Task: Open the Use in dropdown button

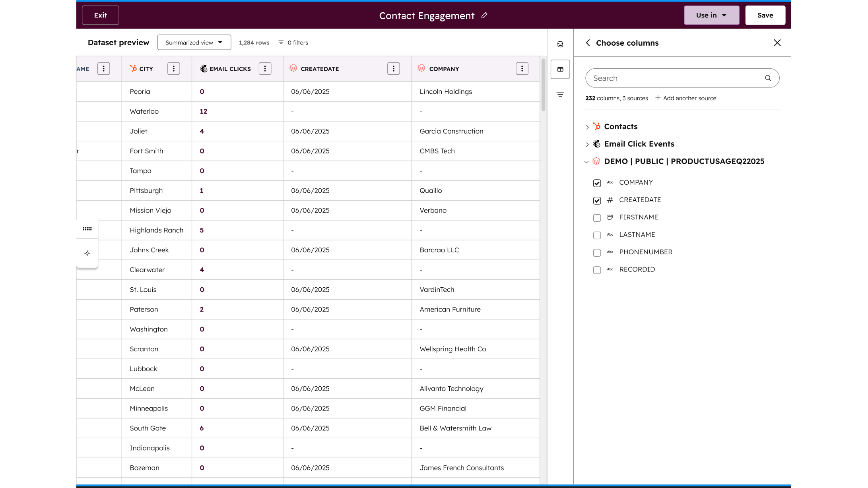Action: [x=711, y=15]
